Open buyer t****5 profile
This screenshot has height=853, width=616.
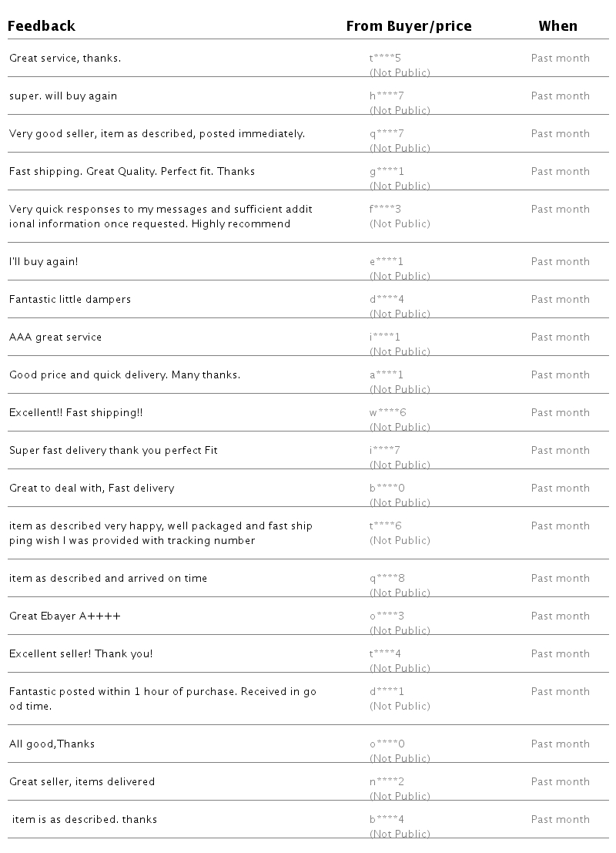tap(385, 59)
